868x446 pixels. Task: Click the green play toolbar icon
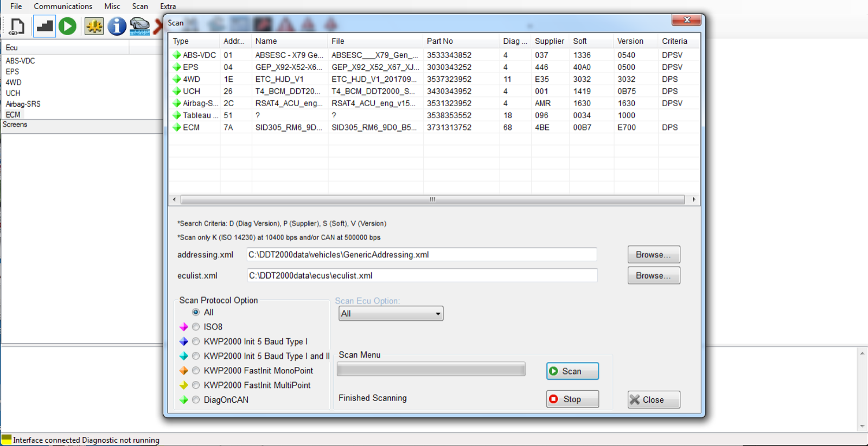coord(68,26)
